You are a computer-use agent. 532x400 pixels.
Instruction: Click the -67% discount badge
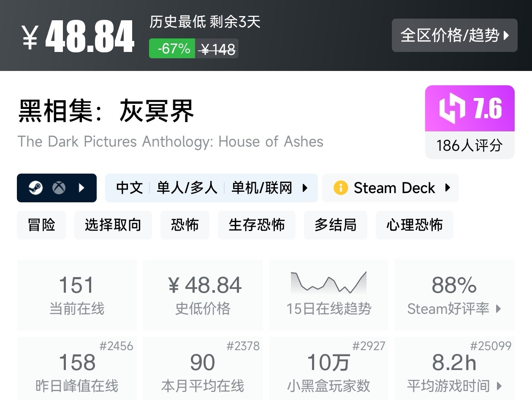click(172, 49)
